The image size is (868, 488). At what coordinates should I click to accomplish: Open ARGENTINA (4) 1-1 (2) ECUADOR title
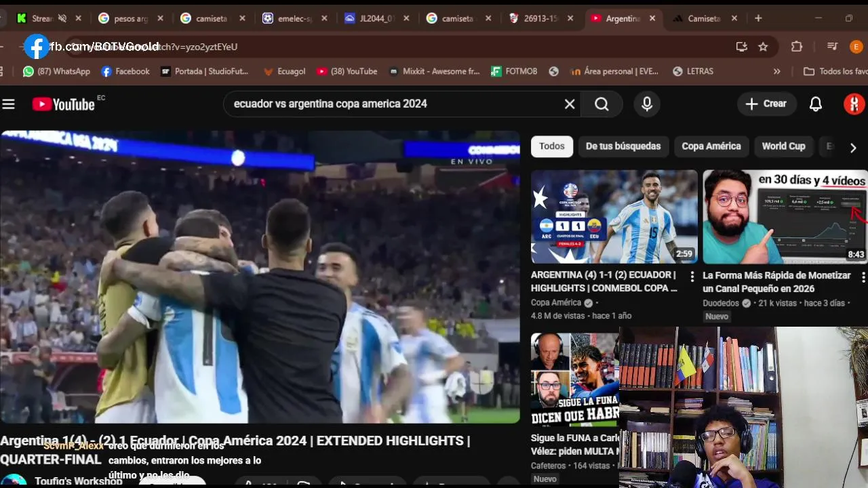[x=604, y=281]
